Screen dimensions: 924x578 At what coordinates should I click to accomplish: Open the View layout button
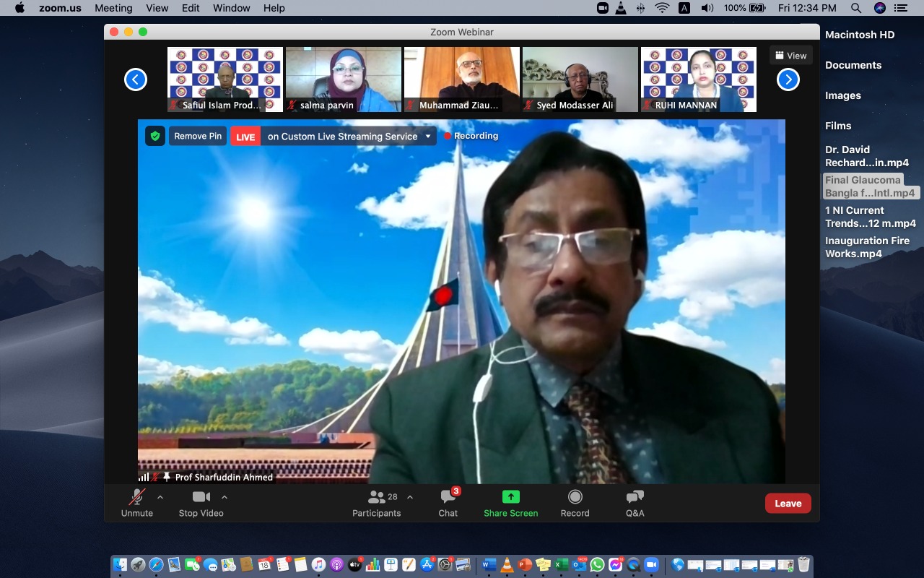(x=790, y=56)
